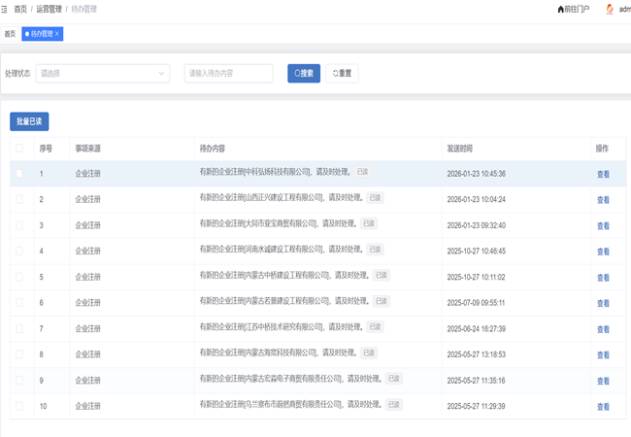
Task: Switch to the 首页 tab
Action: click(10, 33)
